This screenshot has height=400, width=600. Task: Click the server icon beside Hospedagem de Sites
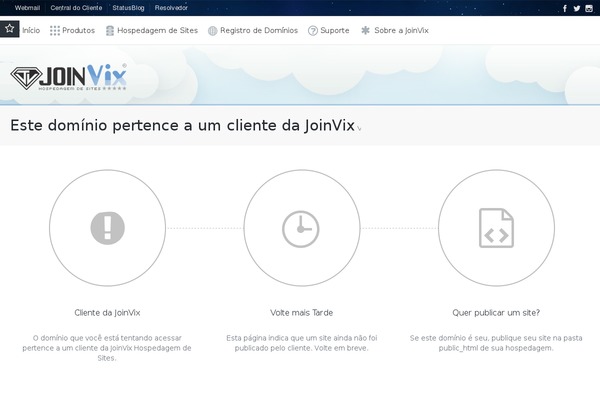tap(110, 31)
